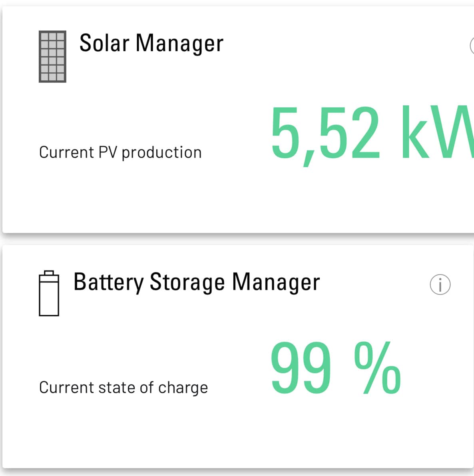
Task: Select the Battery Storage Manager heading
Action: tap(196, 282)
